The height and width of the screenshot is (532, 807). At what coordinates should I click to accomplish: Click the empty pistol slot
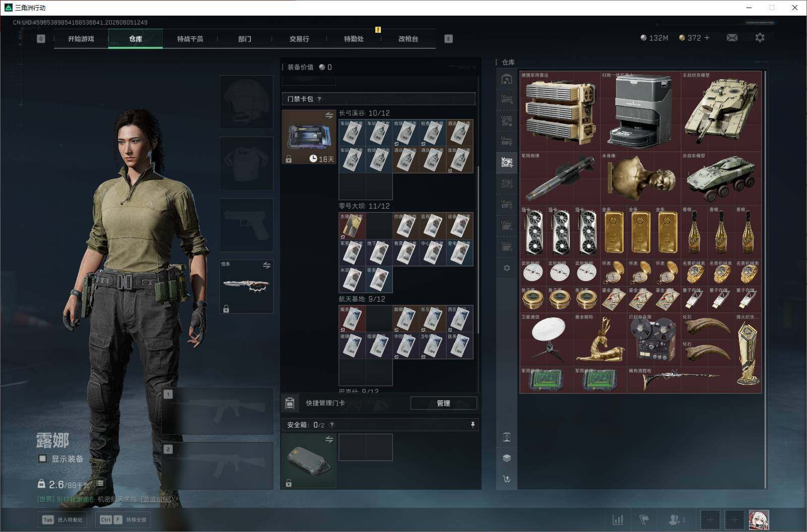pyautogui.click(x=246, y=225)
